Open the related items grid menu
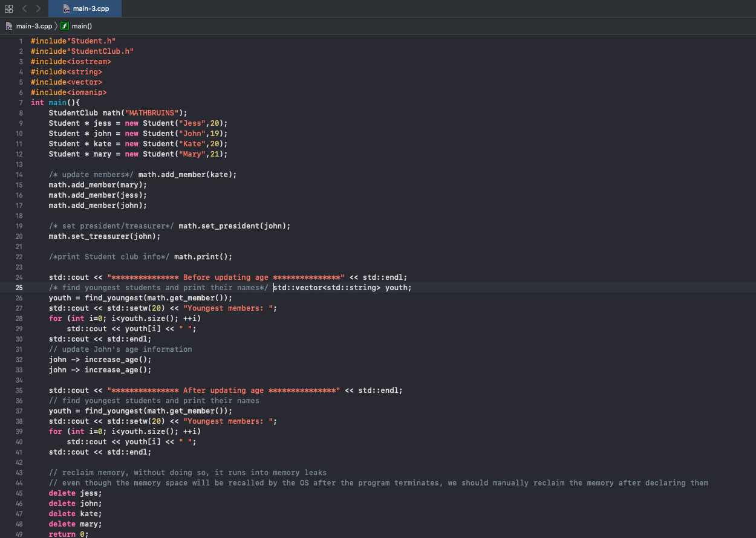 tap(8, 8)
